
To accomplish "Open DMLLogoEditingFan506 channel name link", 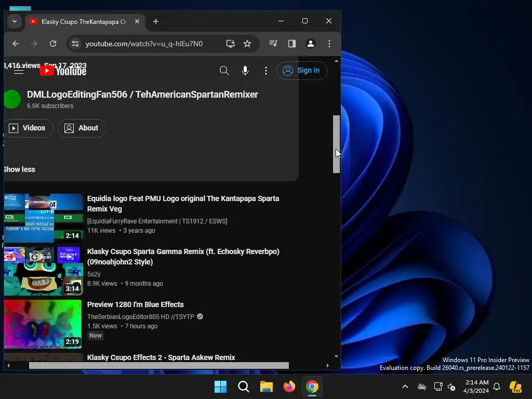I will coord(142,95).
